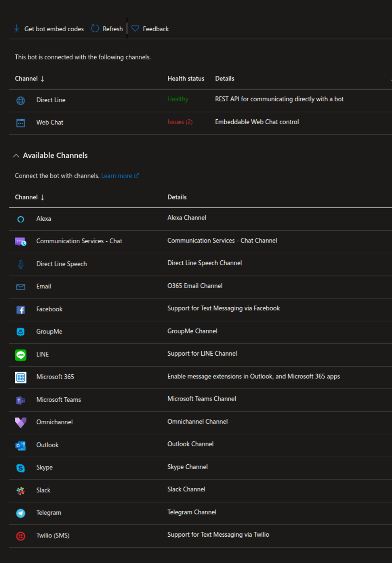The width and height of the screenshot is (392, 563).
Task: Click the GroupMe smiley icon
Action: 21,332
